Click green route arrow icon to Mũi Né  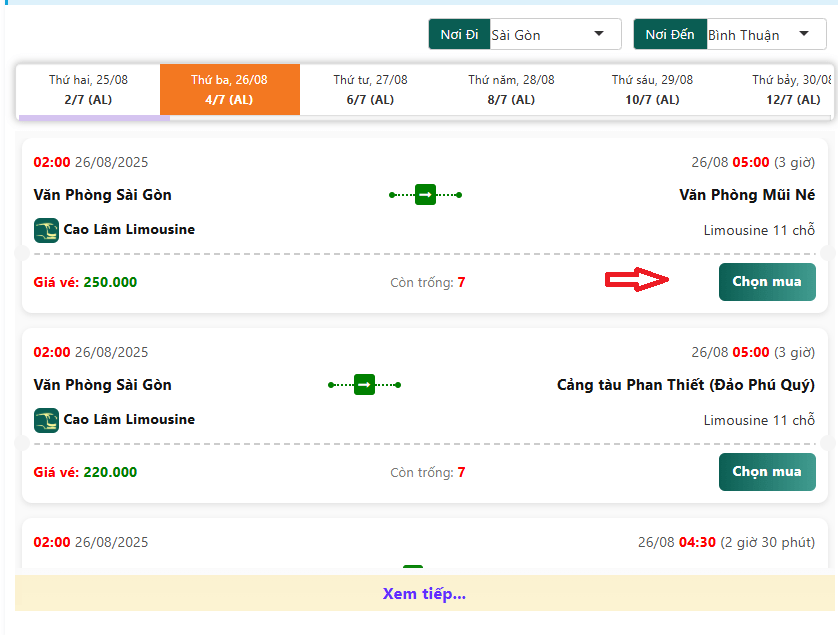click(x=425, y=195)
